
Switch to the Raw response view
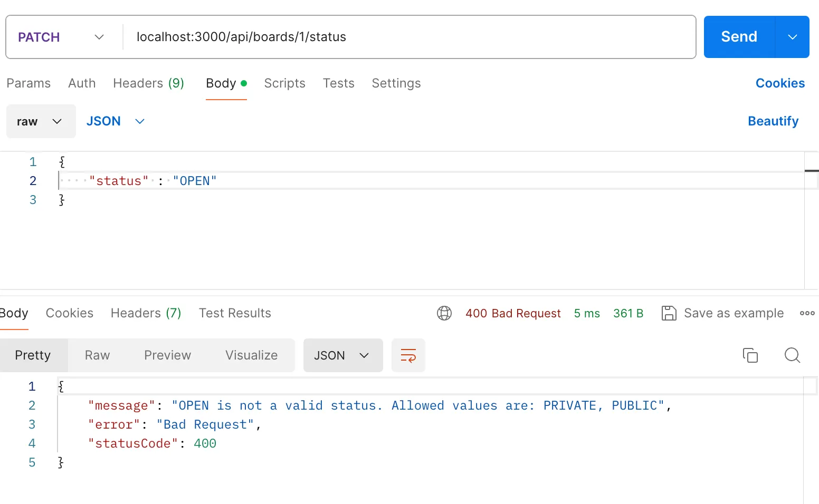pos(98,355)
